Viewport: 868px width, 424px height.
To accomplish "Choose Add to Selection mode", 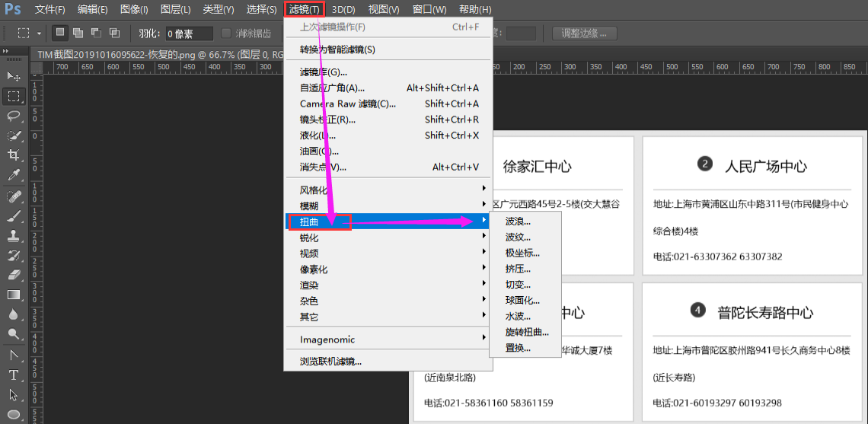I will (78, 33).
